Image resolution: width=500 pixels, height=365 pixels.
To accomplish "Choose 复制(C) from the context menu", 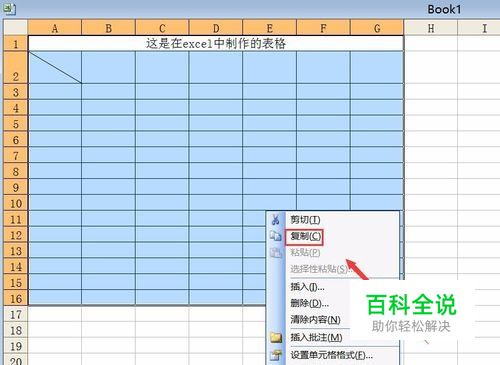I will coord(305,236).
